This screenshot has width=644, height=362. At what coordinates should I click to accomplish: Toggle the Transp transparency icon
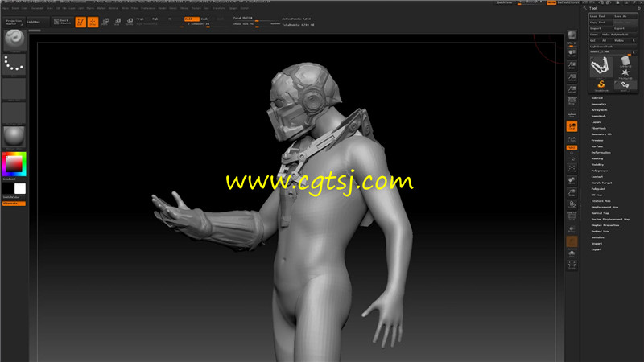click(x=572, y=229)
